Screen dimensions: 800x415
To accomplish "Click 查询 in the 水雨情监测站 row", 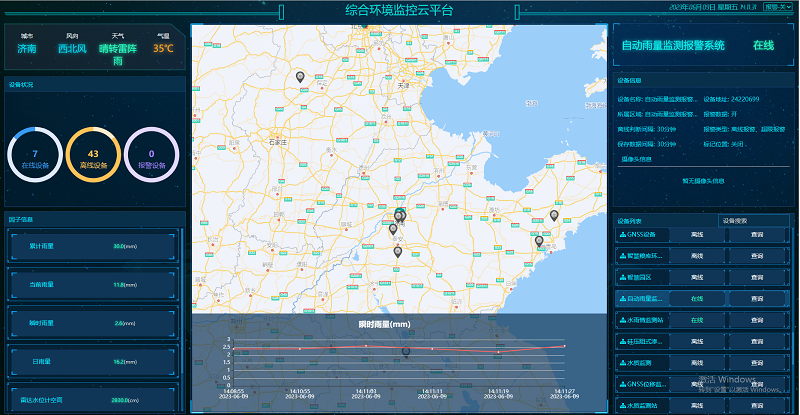I will (x=757, y=321).
